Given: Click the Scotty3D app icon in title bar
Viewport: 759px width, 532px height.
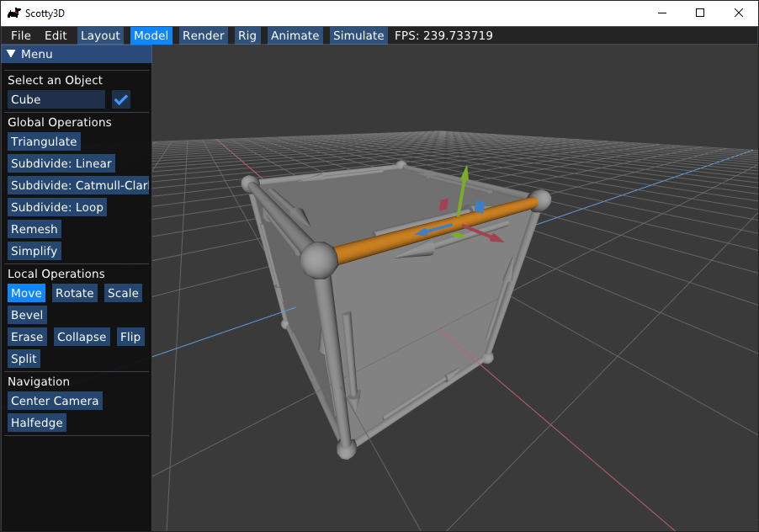Looking at the screenshot, I should 14,13.
